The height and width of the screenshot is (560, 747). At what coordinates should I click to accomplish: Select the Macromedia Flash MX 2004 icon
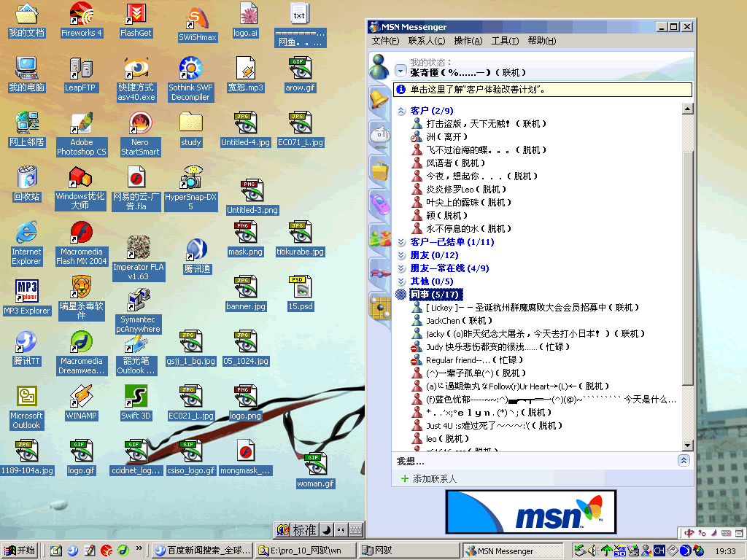click(82, 244)
